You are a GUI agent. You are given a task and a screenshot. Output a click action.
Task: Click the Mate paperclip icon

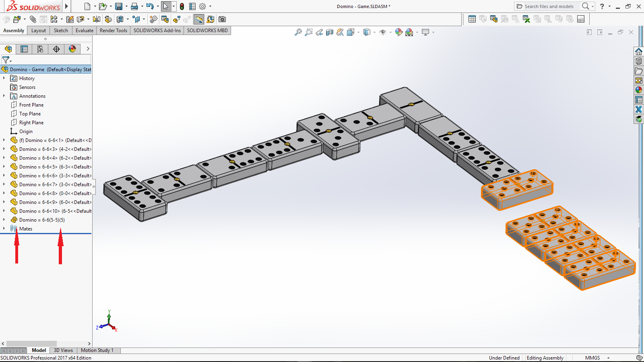point(33,19)
